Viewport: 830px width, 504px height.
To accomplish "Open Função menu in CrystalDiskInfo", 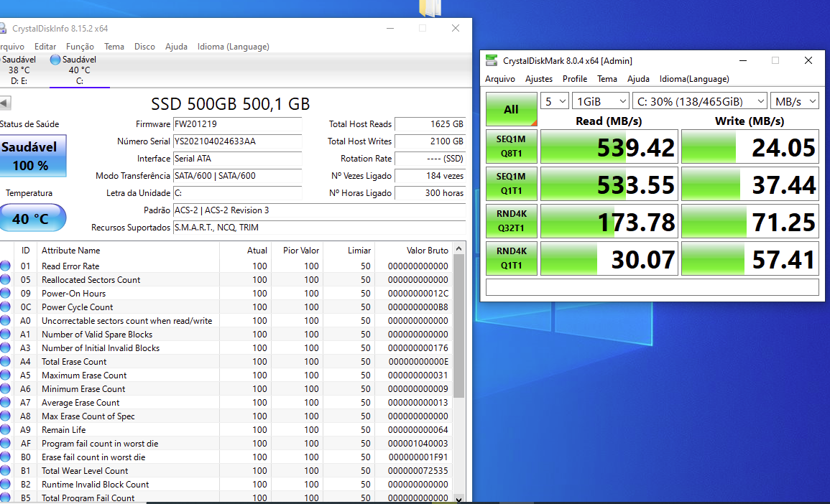I will pyautogui.click(x=80, y=47).
